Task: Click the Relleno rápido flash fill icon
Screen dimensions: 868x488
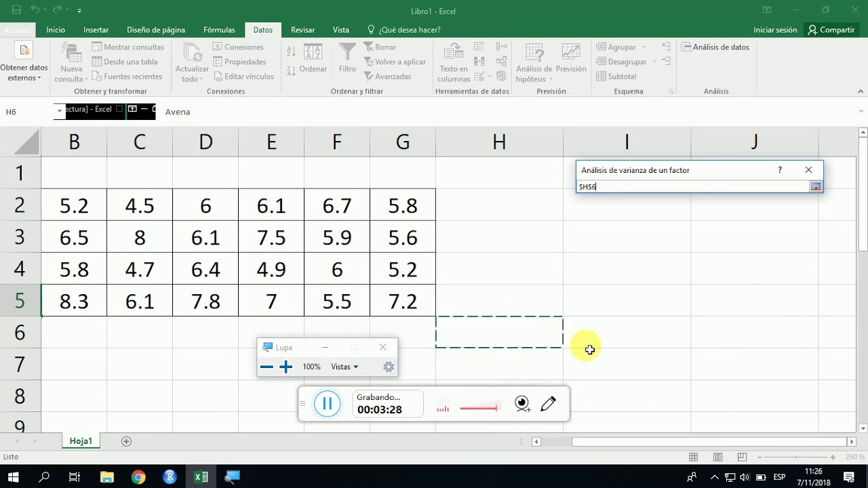Action: (479, 47)
